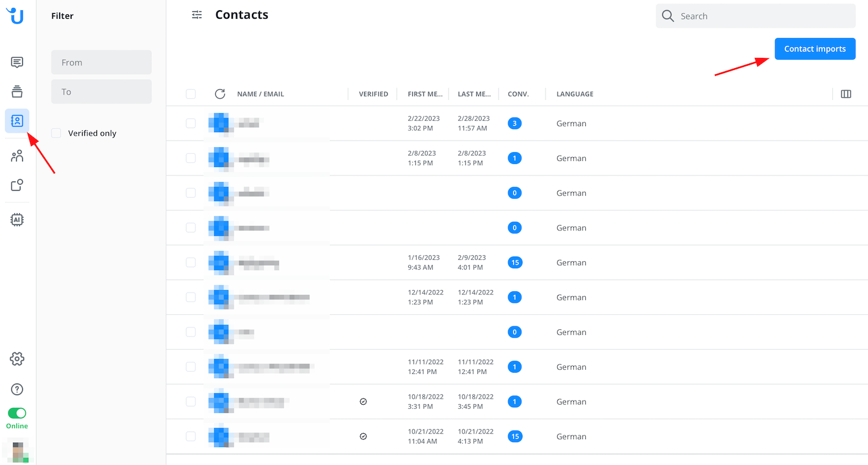The width and height of the screenshot is (868, 465).
Task: Toggle the Online status switch
Action: (17, 413)
